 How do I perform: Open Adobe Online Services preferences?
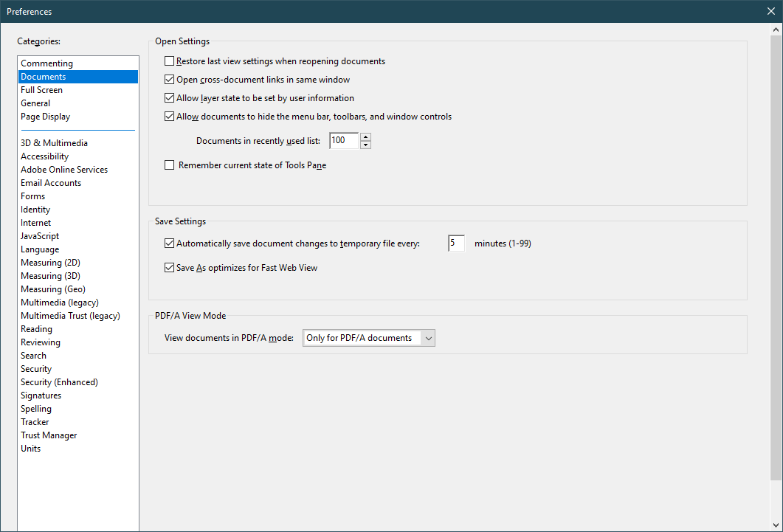point(78,170)
